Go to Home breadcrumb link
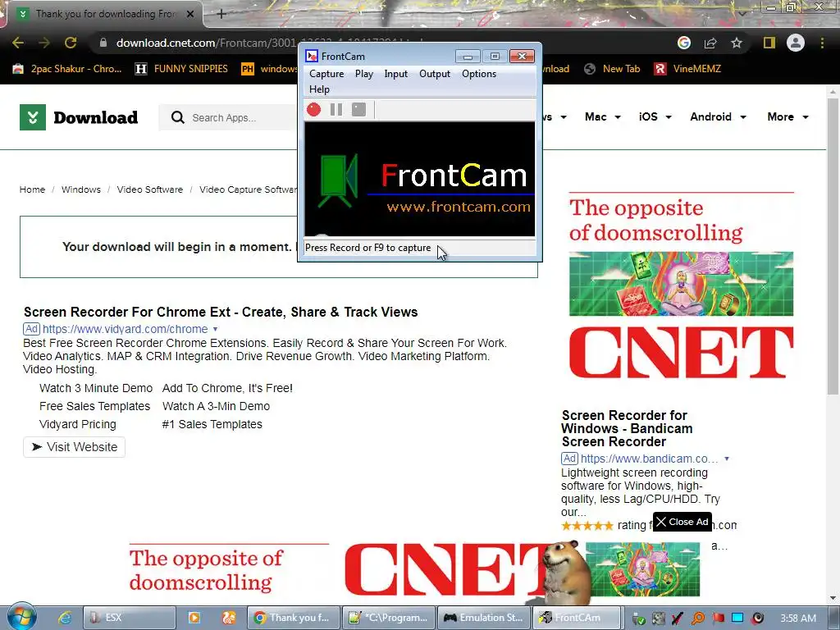 (x=32, y=189)
